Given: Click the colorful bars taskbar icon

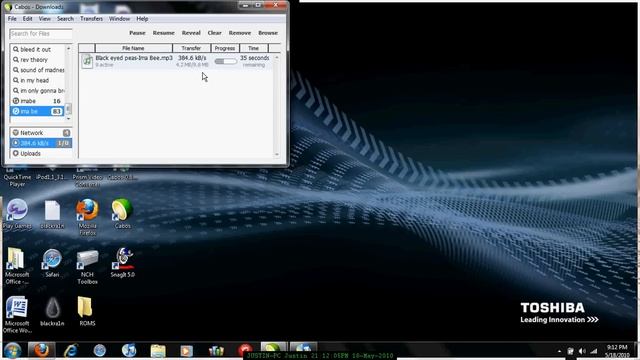Looking at the screenshot, I should (x=216, y=351).
